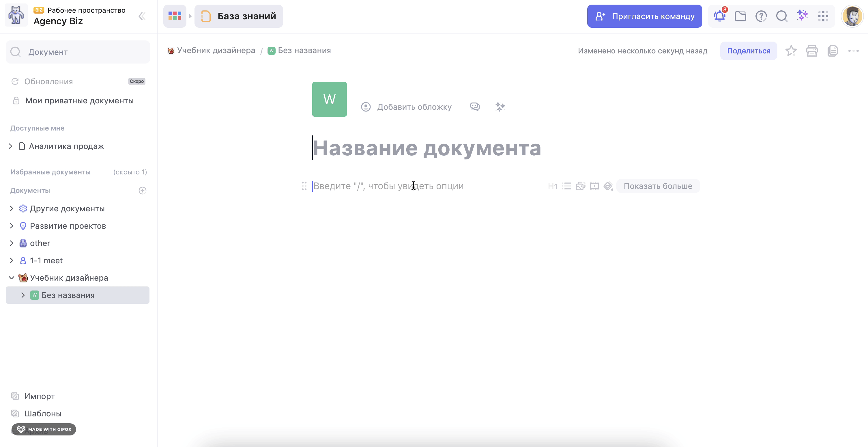The width and height of the screenshot is (868, 447).
Task: Add new document with plus icon
Action: click(143, 191)
